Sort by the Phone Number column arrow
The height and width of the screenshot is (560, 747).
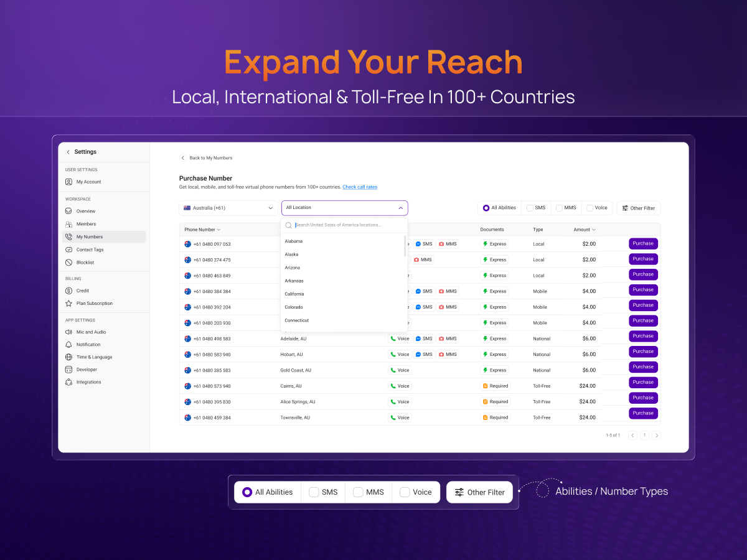click(218, 230)
